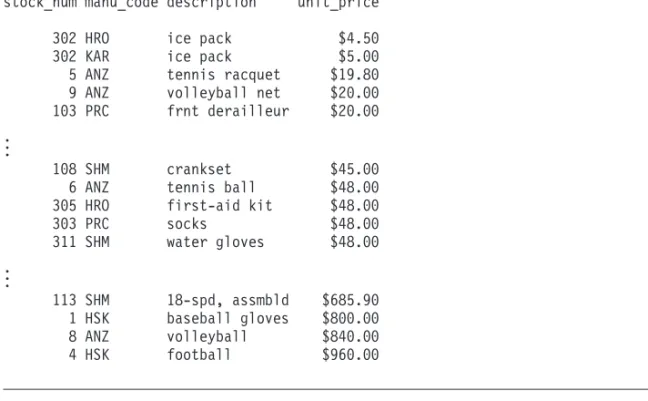
Task: Select the $685.90 price
Action: [x=350, y=300]
